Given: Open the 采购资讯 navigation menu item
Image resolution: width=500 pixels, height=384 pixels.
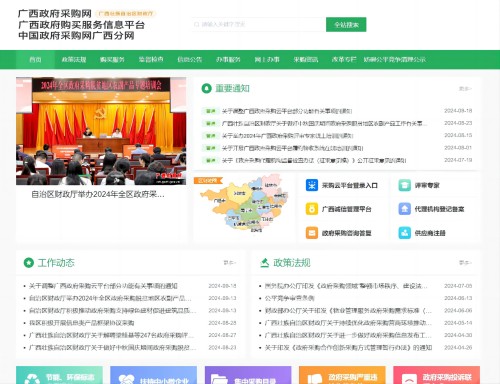Looking at the screenshot, I should pyautogui.click(x=305, y=60).
